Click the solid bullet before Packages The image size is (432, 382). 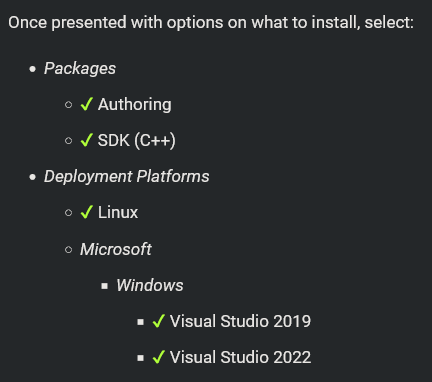click(x=32, y=69)
